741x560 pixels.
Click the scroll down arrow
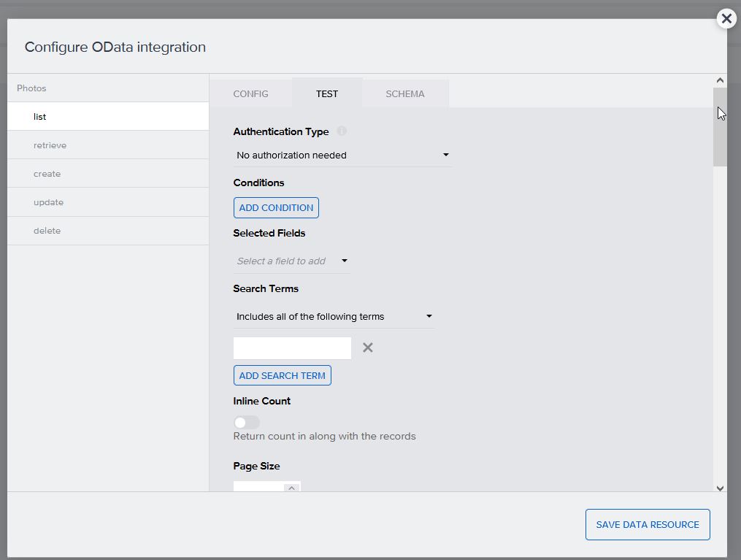pos(720,488)
